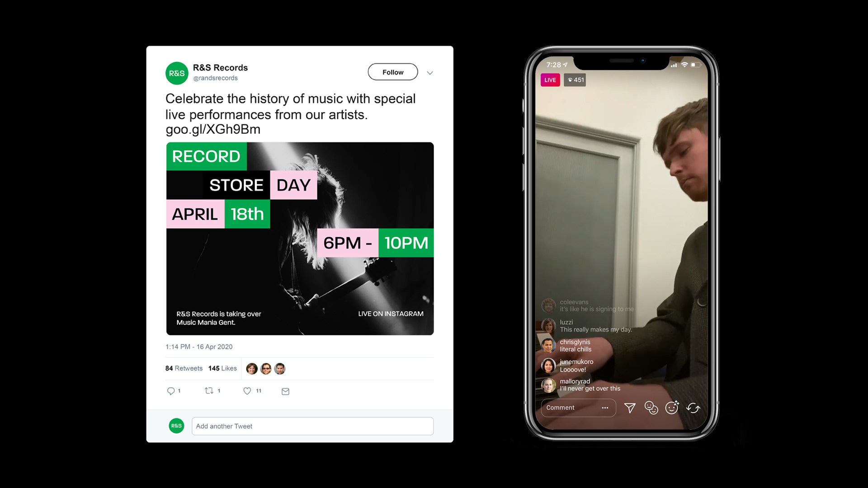Click the 145 Likes count
868x488 pixels.
(222, 368)
